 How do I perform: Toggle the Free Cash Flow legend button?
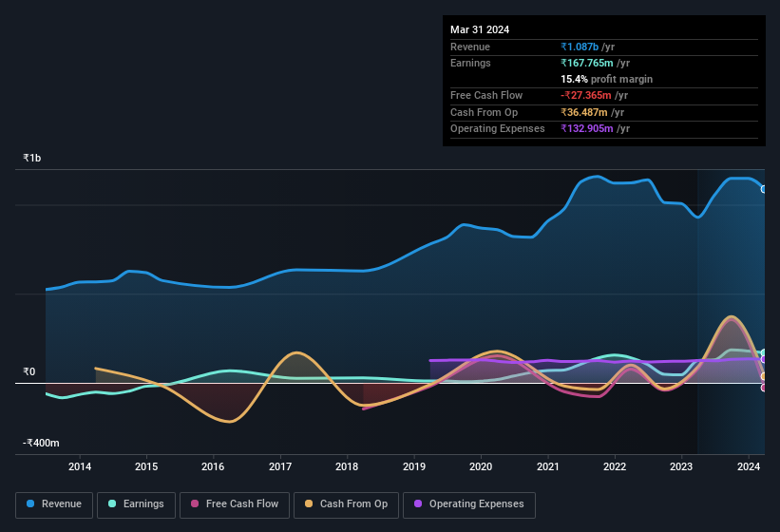coord(235,504)
